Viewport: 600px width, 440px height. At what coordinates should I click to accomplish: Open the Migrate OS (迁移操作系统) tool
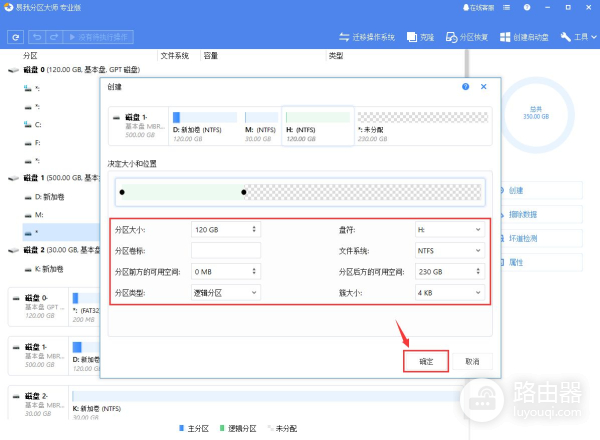point(367,37)
